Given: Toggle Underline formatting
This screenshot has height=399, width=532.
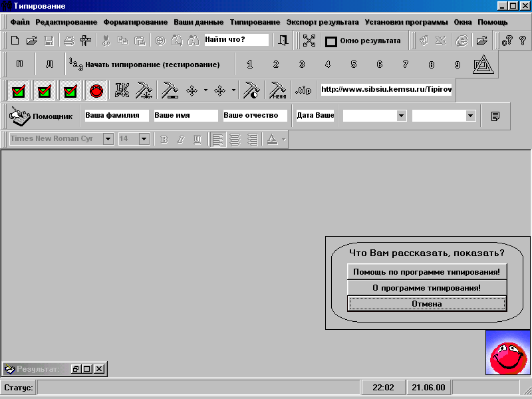Looking at the screenshot, I should (198, 140).
